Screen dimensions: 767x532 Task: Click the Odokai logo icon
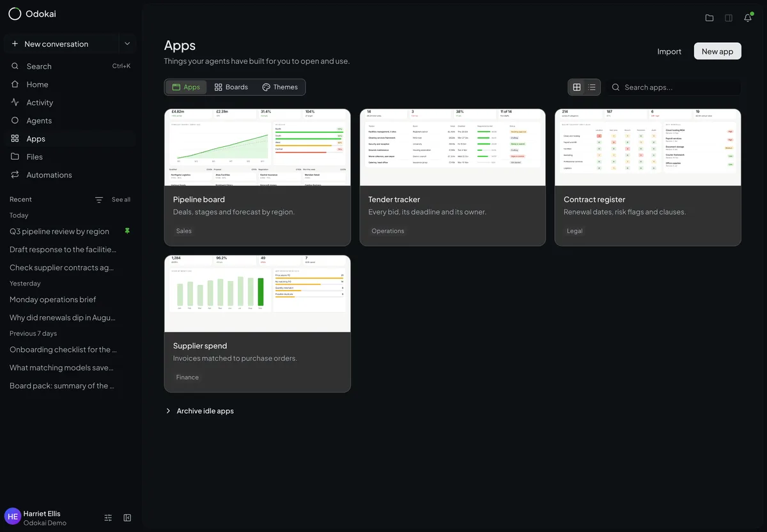pyautogui.click(x=15, y=13)
